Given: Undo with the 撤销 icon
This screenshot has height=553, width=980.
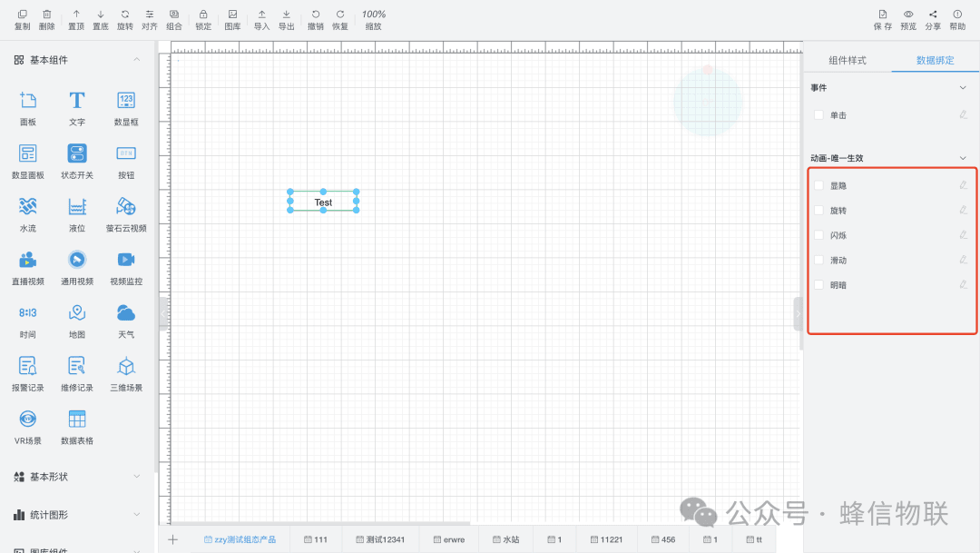Looking at the screenshot, I should coord(316,19).
